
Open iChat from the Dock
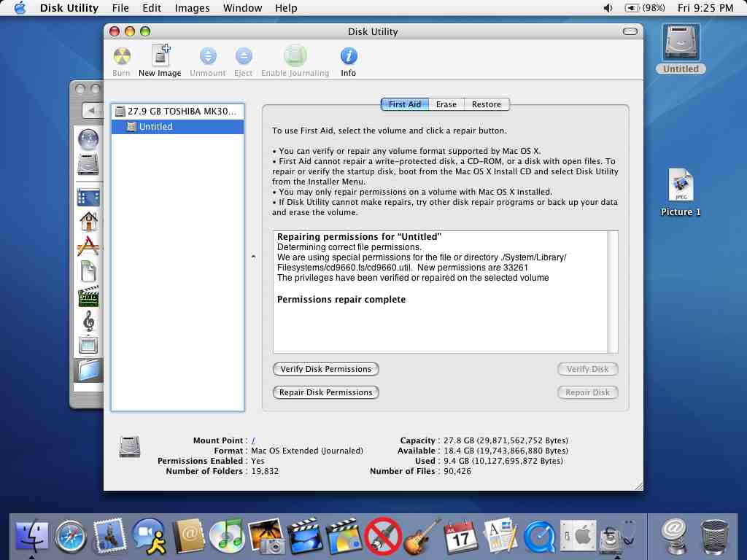click(149, 537)
